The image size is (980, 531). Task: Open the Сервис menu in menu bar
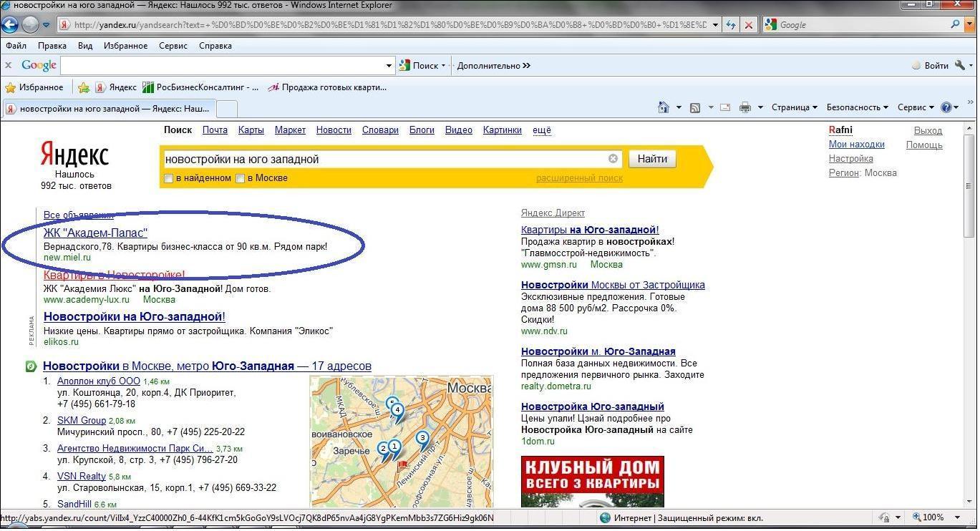(173, 45)
